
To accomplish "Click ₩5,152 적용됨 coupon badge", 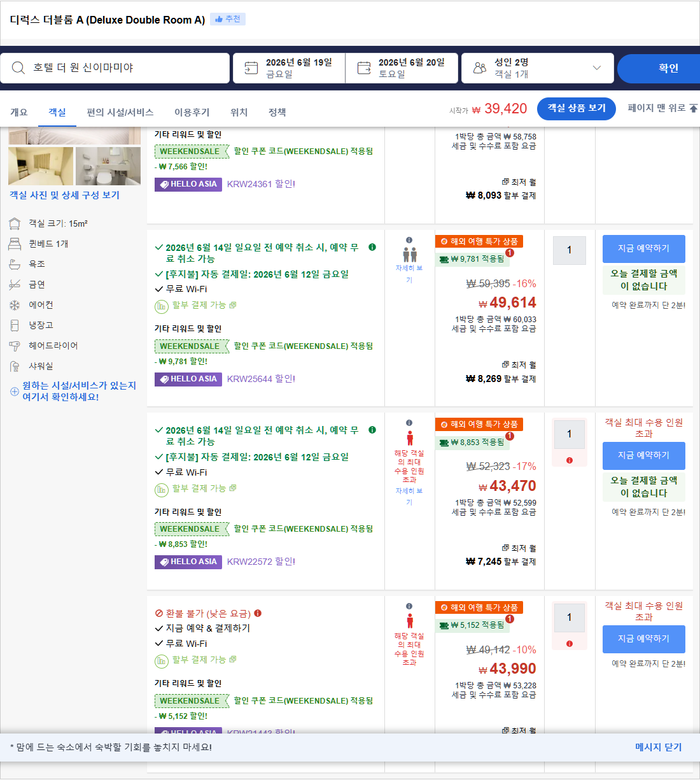I will pyautogui.click(x=472, y=625).
